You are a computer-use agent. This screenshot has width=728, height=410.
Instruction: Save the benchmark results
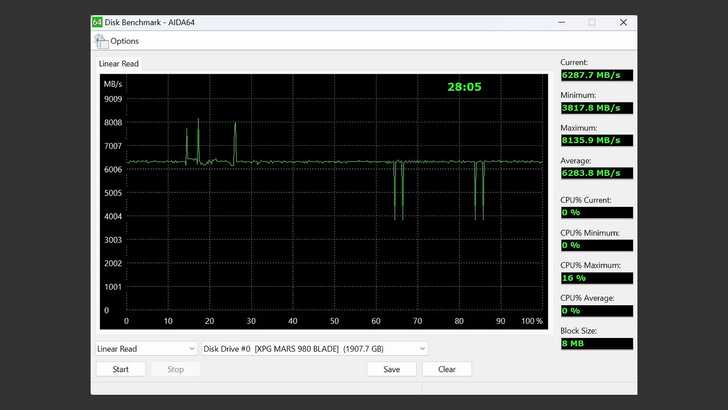(391, 369)
